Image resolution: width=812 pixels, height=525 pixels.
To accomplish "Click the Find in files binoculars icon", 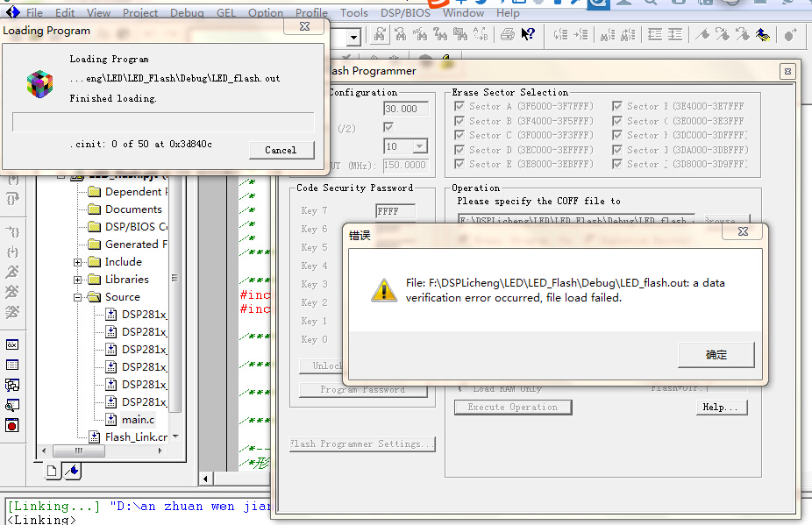I will tap(460, 34).
